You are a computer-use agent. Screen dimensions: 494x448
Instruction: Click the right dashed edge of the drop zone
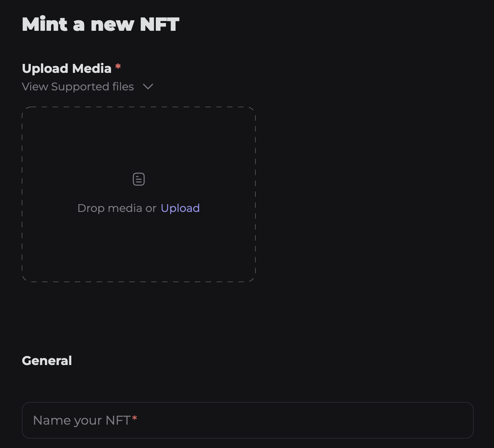coord(255,194)
